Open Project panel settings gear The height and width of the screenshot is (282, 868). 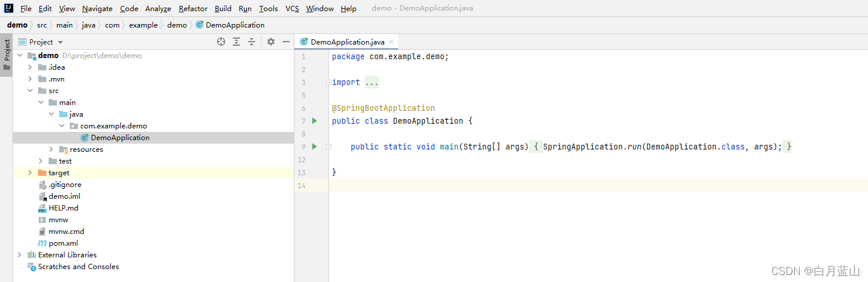[271, 42]
